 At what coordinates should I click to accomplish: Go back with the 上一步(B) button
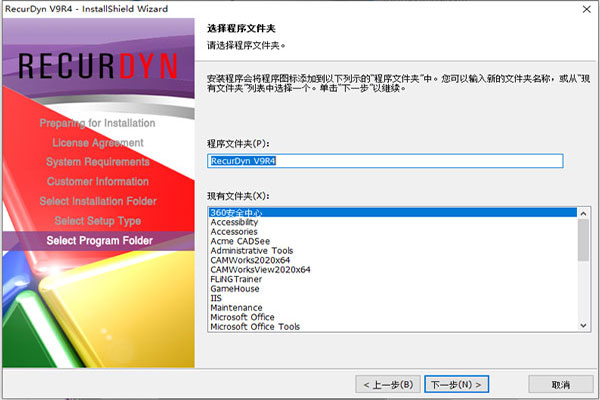click(x=388, y=384)
